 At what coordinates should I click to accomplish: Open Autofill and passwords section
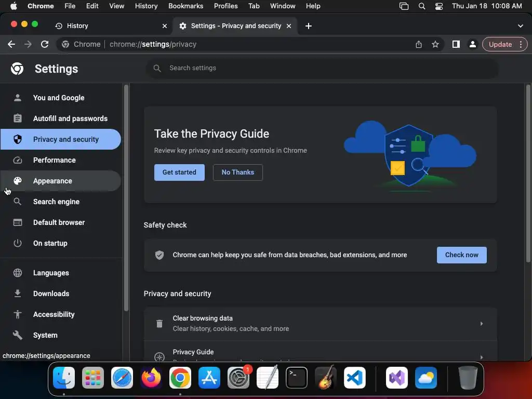[60, 118]
